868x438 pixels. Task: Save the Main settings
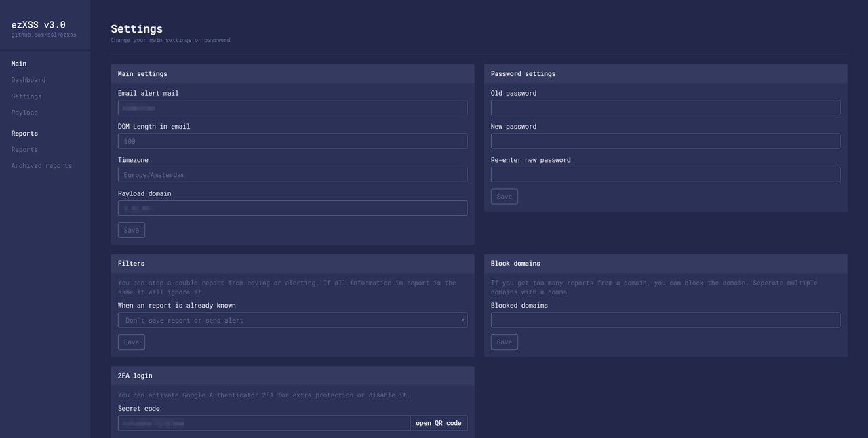pos(132,231)
